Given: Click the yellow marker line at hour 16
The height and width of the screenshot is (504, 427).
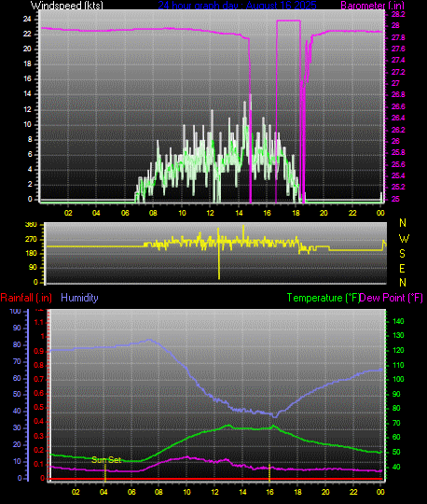Looking at the screenshot, I should pos(269,473).
